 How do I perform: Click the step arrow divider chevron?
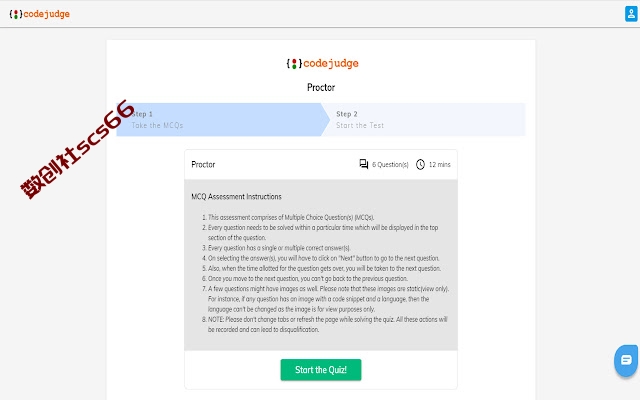[x=325, y=120]
